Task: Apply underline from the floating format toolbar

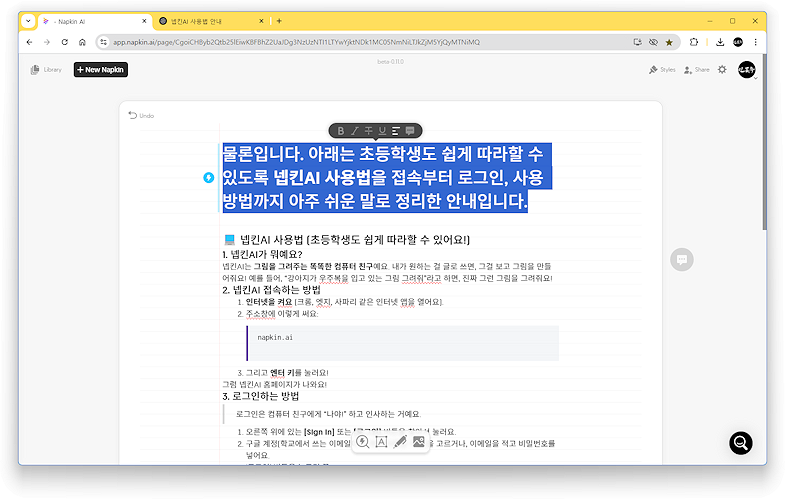Action: coord(382,131)
